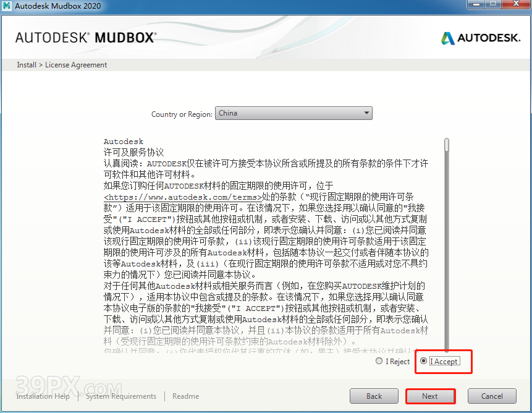Viewport: 532px width, 413px height.
Task: Open the Installation Help link
Action: (x=43, y=396)
